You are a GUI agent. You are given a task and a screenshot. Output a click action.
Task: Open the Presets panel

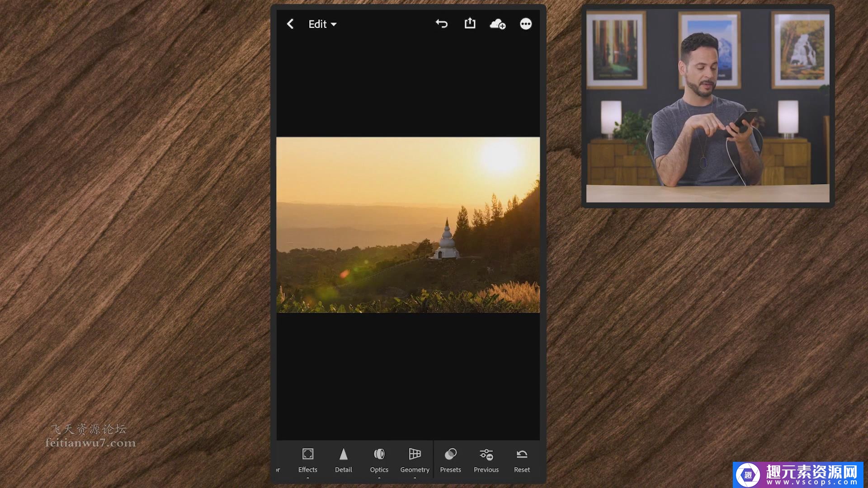(450, 460)
